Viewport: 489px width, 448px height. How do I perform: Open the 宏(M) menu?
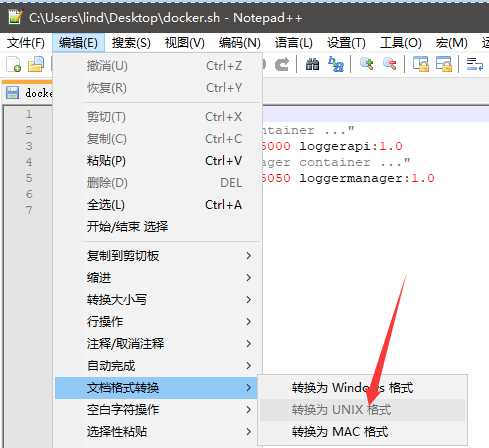pyautogui.click(x=452, y=43)
